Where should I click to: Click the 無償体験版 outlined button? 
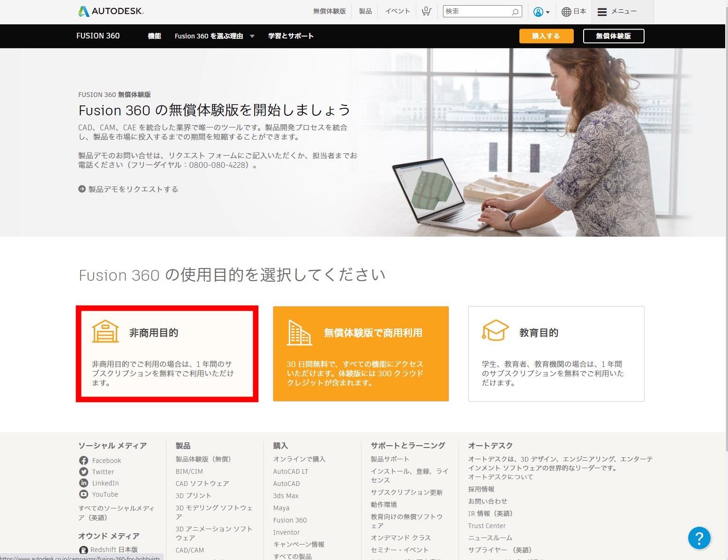[614, 36]
